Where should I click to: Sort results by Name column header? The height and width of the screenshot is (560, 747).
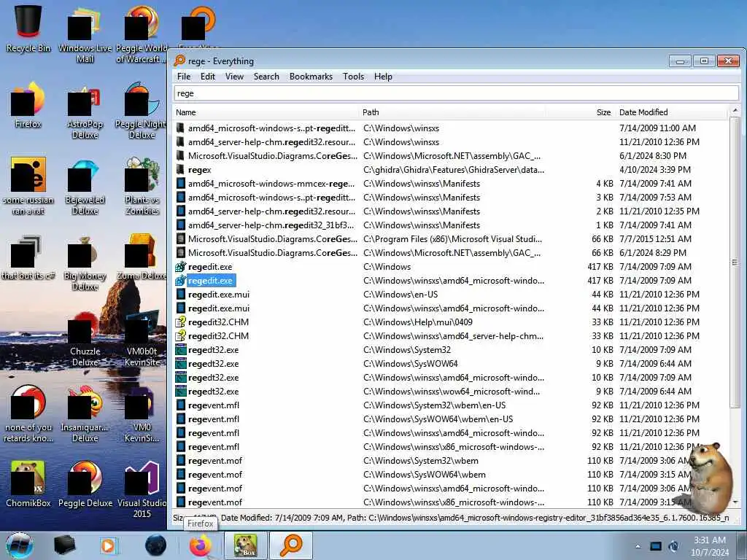[267, 112]
